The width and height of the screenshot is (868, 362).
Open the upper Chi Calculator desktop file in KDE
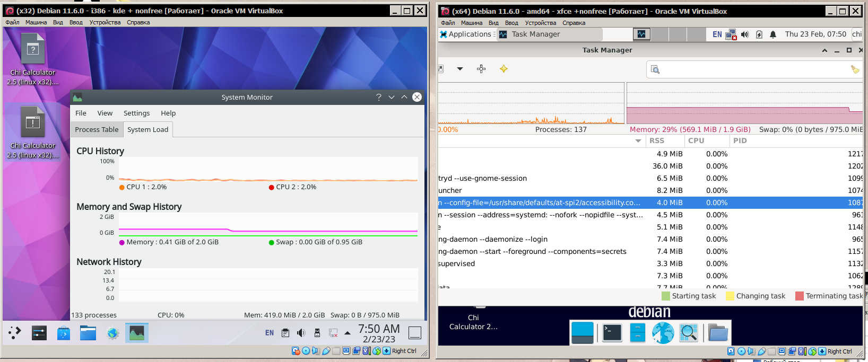click(33, 58)
